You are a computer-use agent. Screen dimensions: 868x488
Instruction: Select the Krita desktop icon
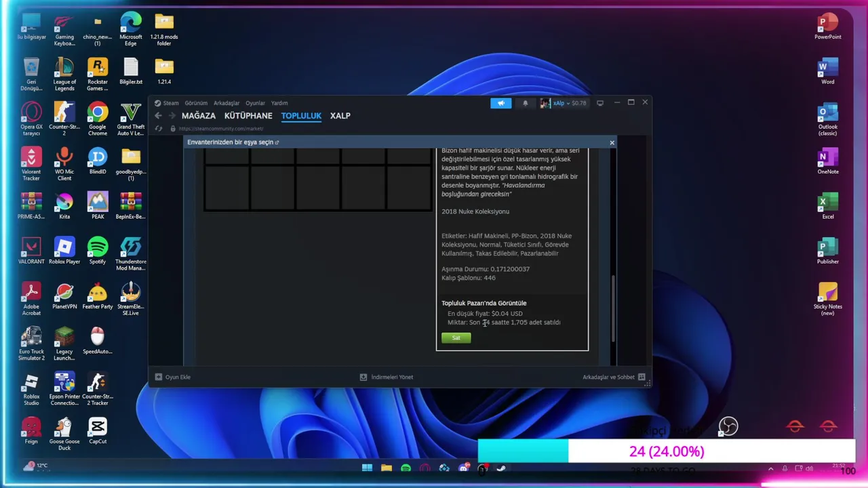pos(64,205)
